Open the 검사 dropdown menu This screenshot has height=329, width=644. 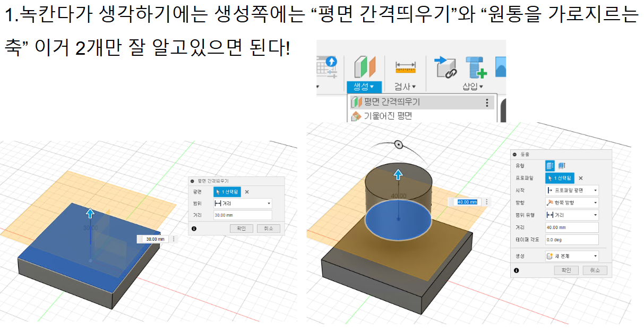[405, 86]
